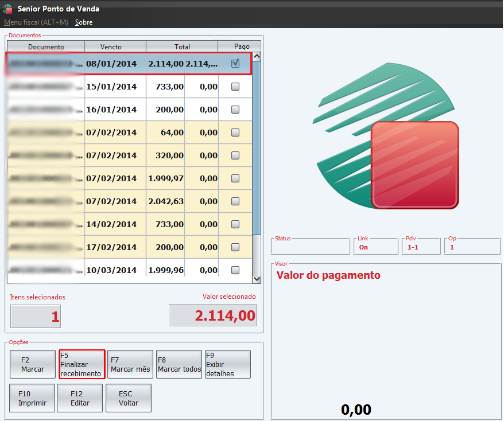This screenshot has height=421, width=504.
Task: Click the Valor do pagamento label
Action: pos(328,275)
